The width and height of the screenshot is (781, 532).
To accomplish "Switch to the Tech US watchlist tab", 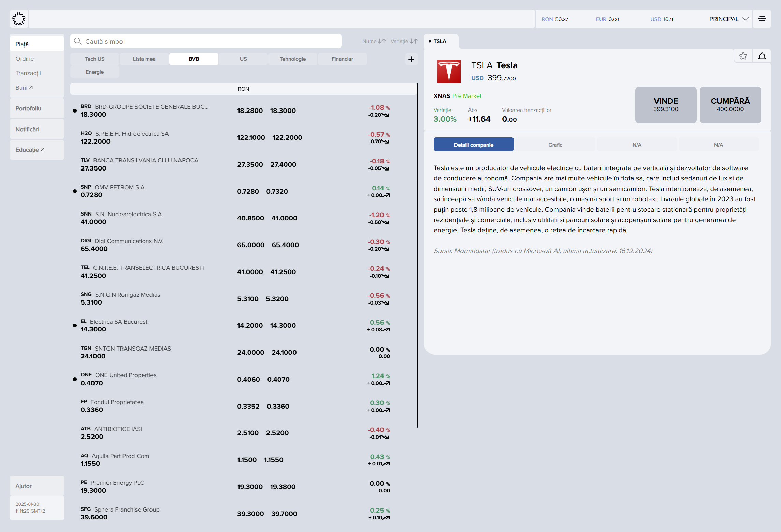I will [x=95, y=59].
